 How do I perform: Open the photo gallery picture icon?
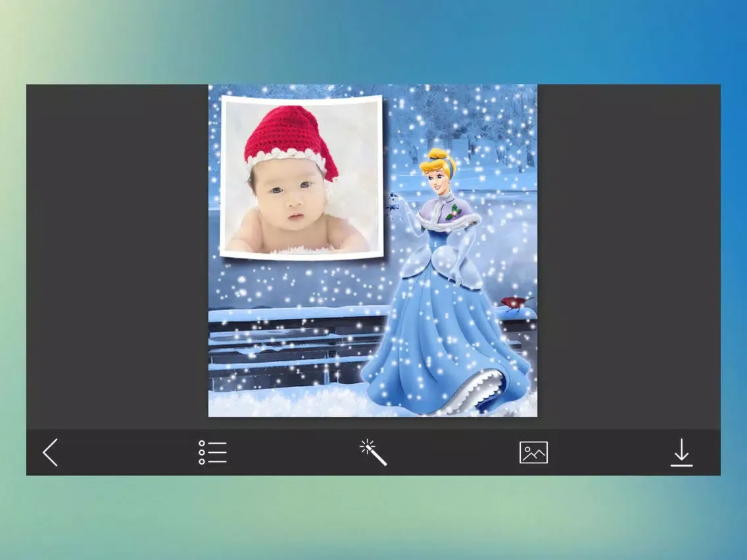click(x=533, y=452)
